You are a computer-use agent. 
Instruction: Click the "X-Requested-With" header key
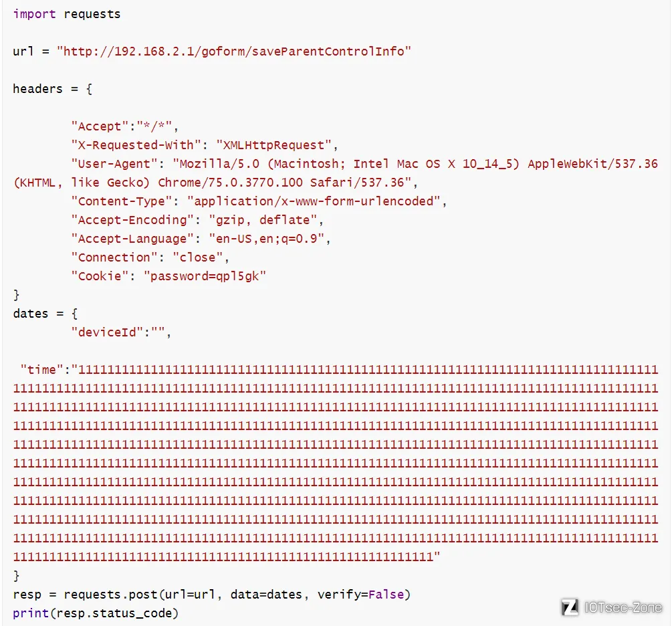click(136, 145)
